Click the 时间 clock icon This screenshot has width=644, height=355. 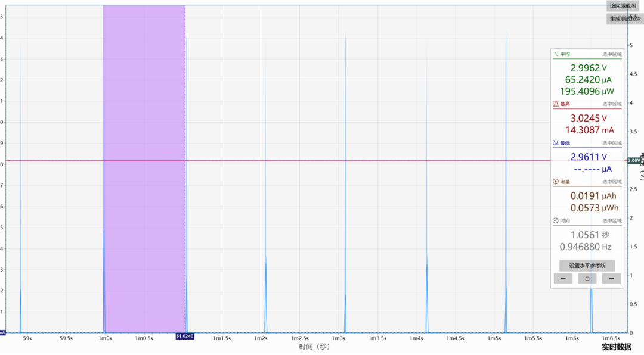pos(555,220)
